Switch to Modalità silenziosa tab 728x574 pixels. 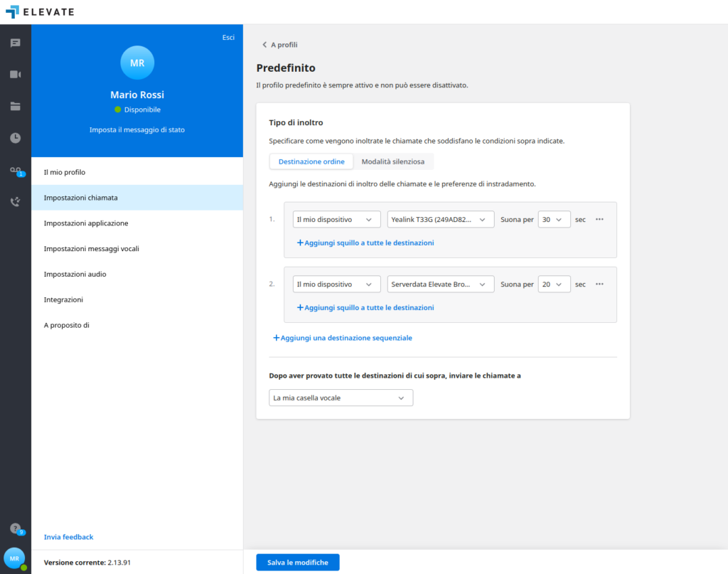pyautogui.click(x=392, y=161)
